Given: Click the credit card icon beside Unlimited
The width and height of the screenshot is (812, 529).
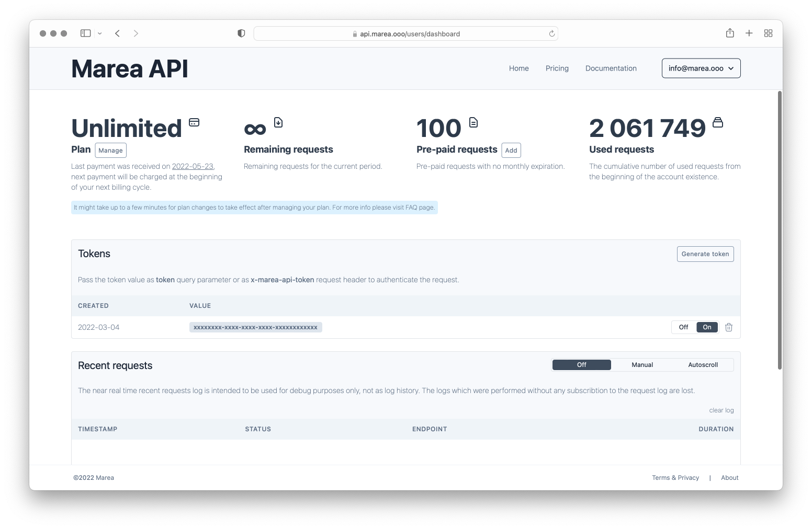Looking at the screenshot, I should [x=194, y=122].
